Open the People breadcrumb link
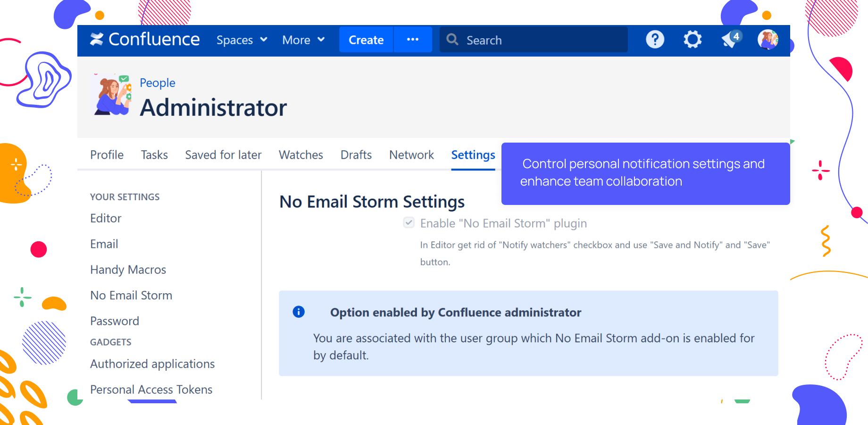The width and height of the screenshot is (868, 425). click(x=158, y=83)
